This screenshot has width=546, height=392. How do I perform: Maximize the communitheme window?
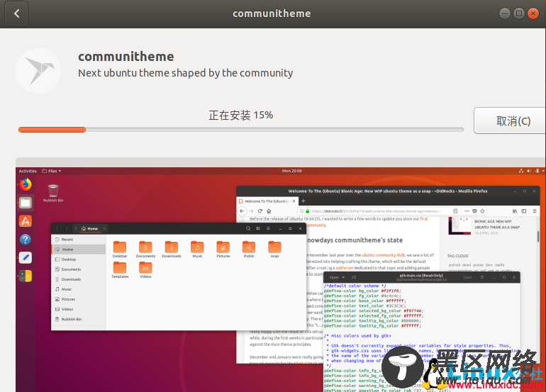tap(519, 13)
